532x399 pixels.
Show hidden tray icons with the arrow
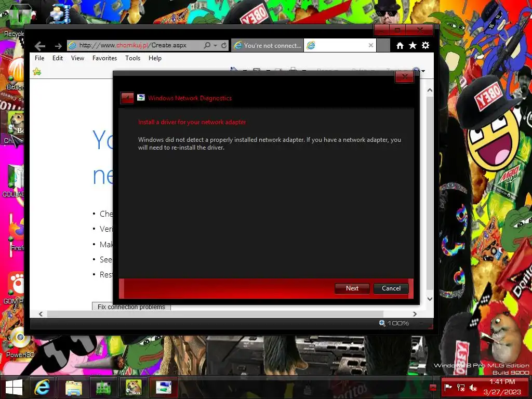tap(433, 387)
